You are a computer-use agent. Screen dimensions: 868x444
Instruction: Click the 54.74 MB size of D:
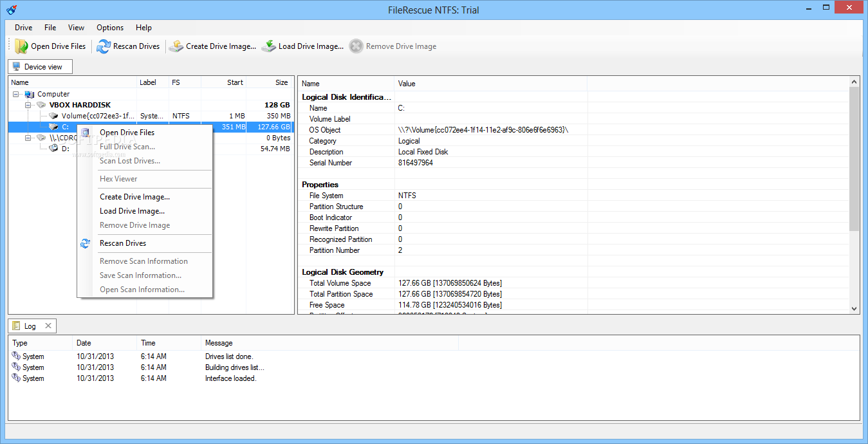(275, 149)
